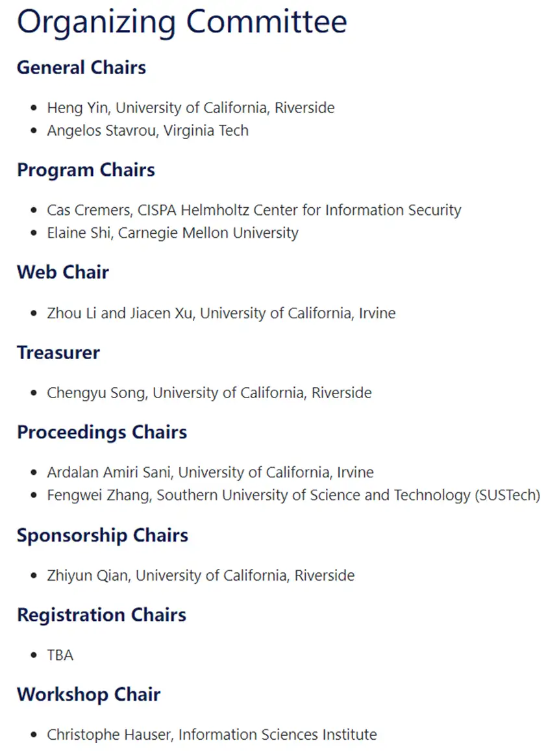This screenshot has height=756, width=559.
Task: Click the Ardalan Amiri Sani entry
Action: (210, 473)
